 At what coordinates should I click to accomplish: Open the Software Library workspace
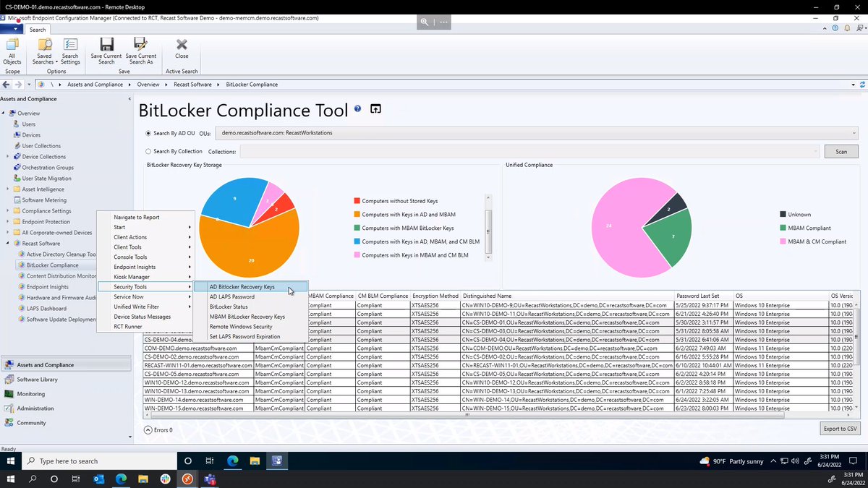click(37, 380)
